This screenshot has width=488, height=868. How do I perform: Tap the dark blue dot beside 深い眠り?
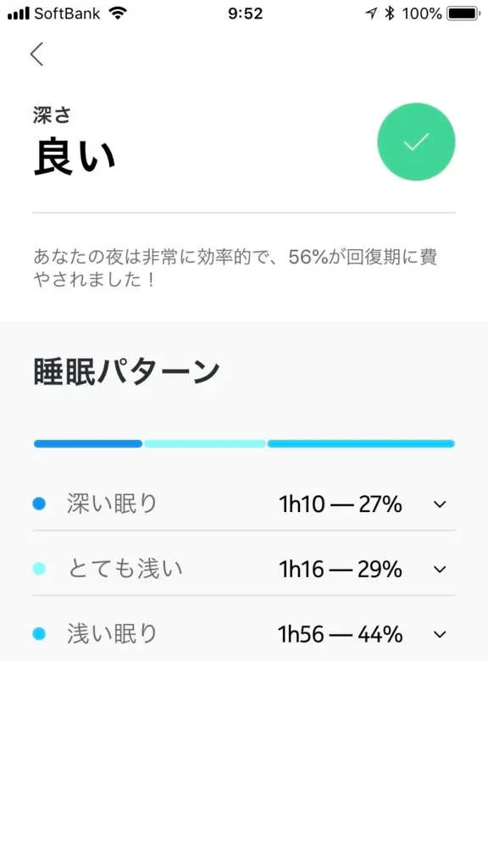[39, 504]
